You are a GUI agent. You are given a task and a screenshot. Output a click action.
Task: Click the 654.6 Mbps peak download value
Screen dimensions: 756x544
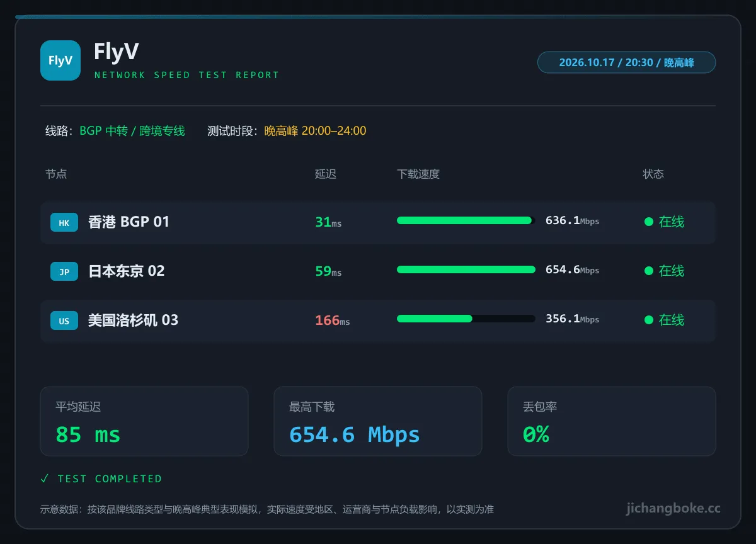pyautogui.click(x=355, y=434)
